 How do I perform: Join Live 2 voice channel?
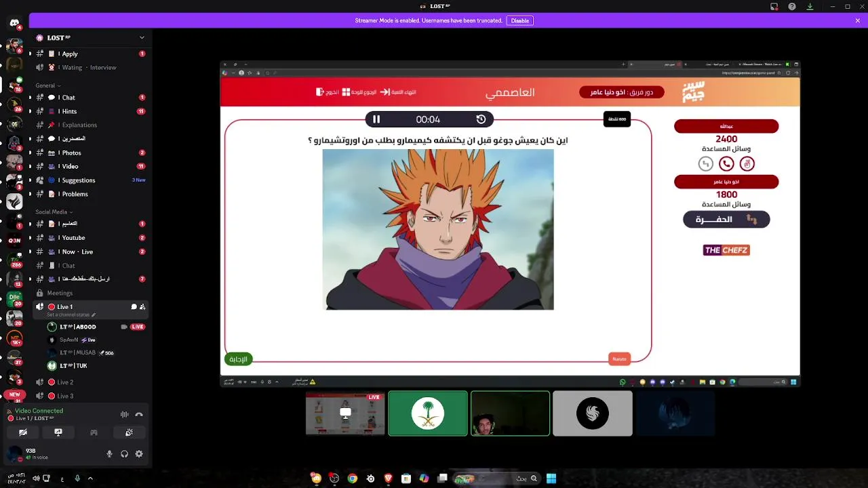90,382
